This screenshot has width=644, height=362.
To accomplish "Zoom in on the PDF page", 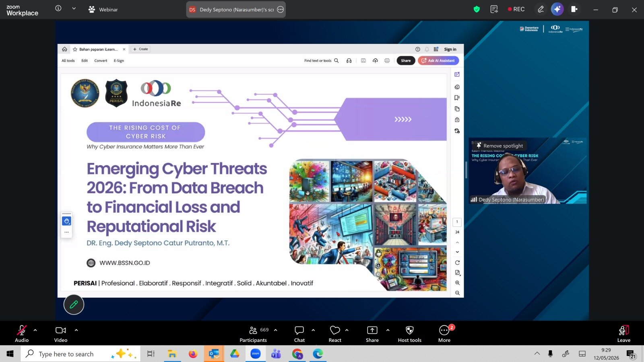I will [x=457, y=283].
